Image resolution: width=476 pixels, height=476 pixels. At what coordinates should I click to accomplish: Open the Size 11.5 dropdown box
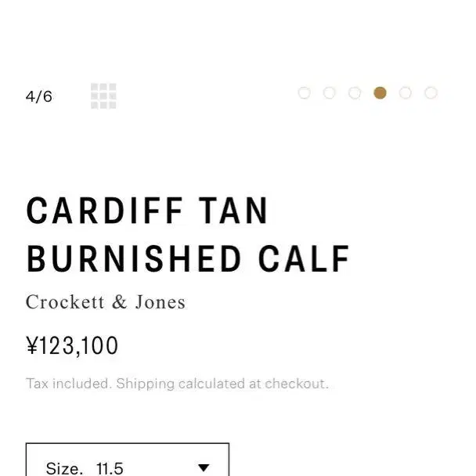pyautogui.click(x=128, y=460)
